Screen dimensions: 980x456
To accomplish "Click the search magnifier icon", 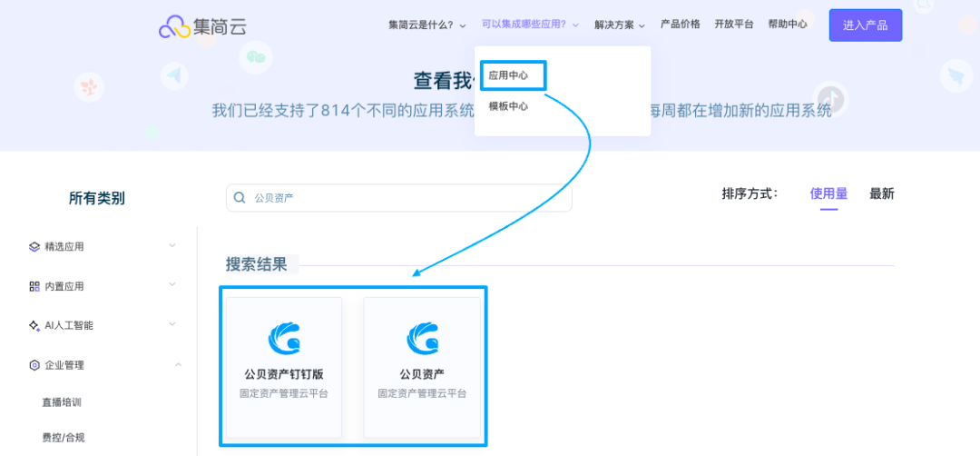I will pyautogui.click(x=240, y=198).
